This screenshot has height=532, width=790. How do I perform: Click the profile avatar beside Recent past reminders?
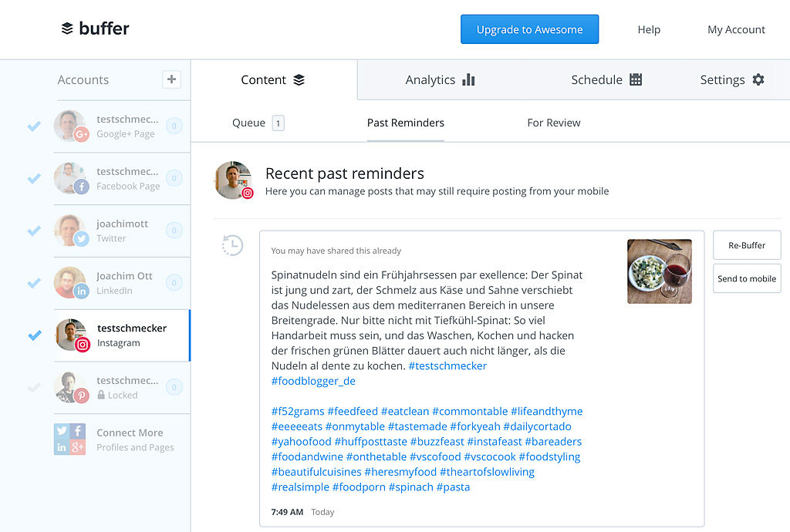point(233,180)
